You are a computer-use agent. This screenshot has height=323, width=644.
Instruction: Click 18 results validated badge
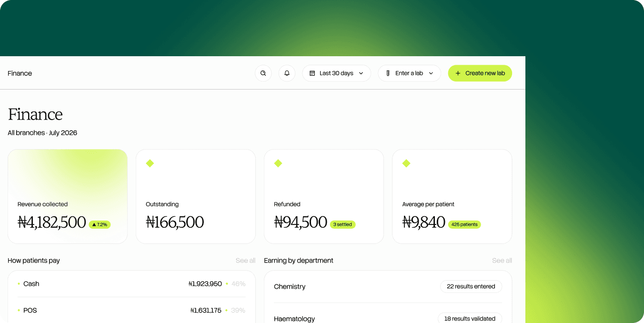[x=470, y=319]
